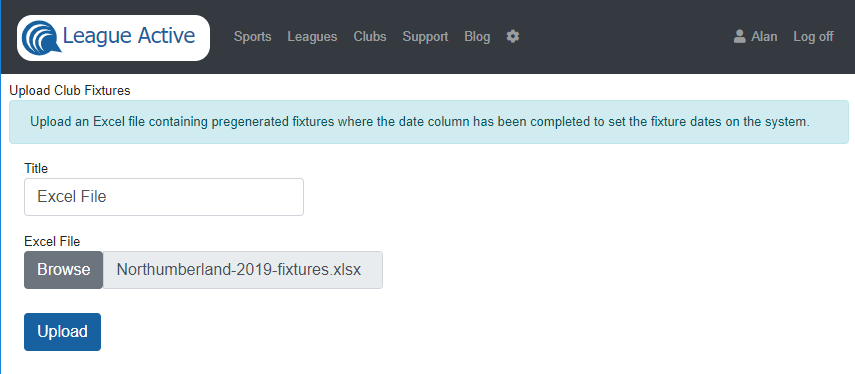Click the user profile icon beside Alan
The width and height of the screenshot is (855, 374).
pos(739,37)
